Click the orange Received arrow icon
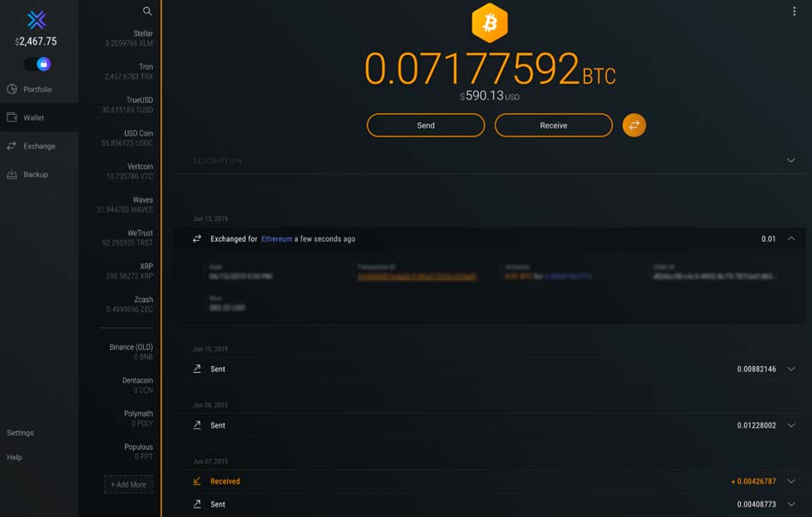The height and width of the screenshot is (517, 812). click(x=197, y=481)
